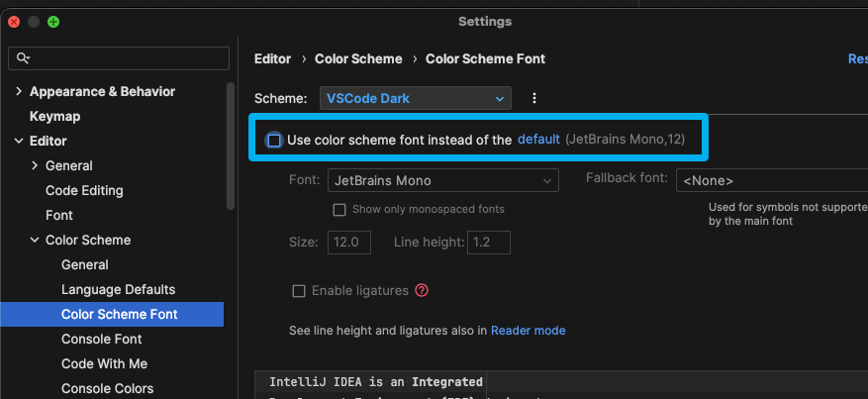Open the Keymap settings page
The image size is (868, 399).
click(54, 116)
